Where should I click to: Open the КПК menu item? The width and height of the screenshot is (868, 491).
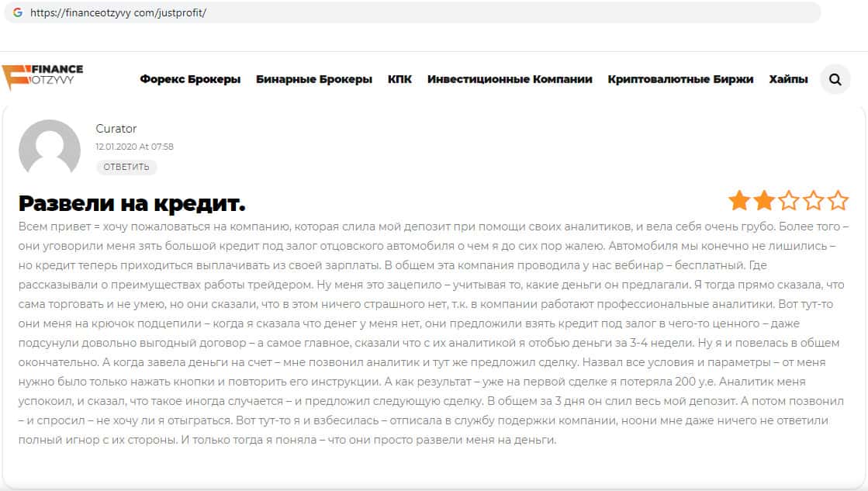point(399,79)
